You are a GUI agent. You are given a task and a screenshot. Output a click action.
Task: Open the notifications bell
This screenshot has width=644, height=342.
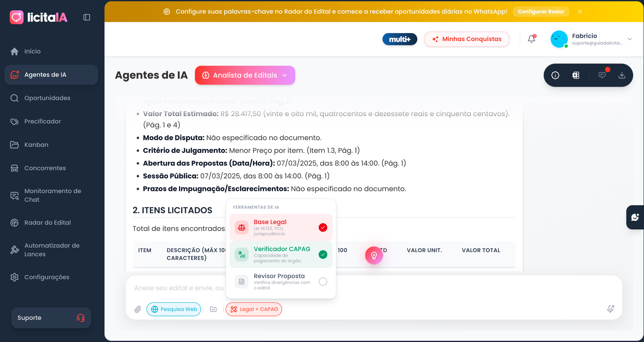(532, 39)
